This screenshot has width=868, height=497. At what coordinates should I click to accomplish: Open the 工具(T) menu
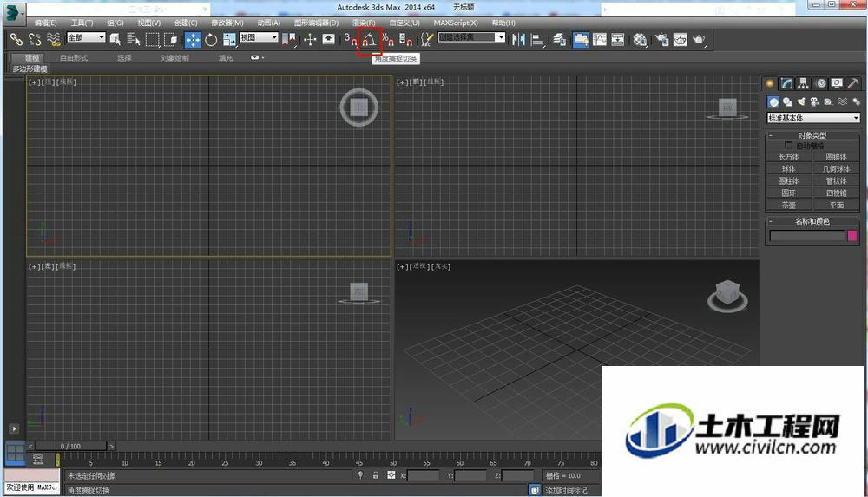point(82,23)
